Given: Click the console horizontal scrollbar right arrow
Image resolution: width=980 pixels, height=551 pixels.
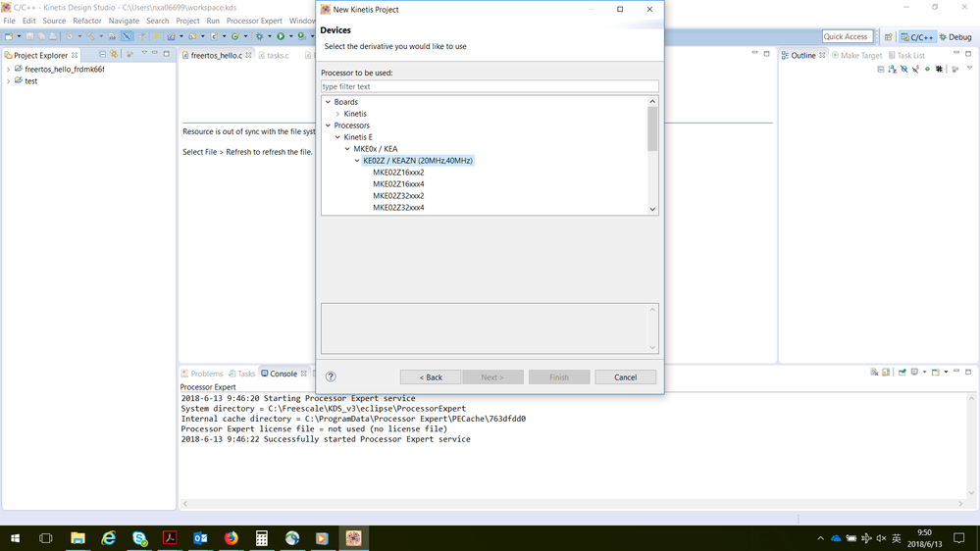Looking at the screenshot, I should tap(960, 504).
